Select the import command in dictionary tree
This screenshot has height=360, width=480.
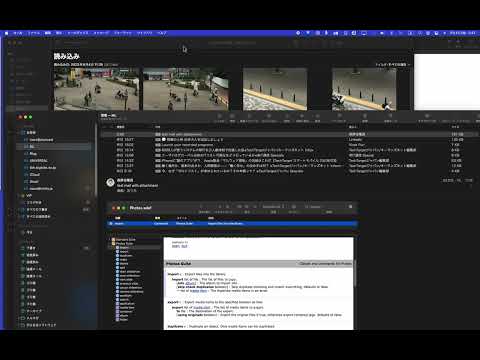124,248
